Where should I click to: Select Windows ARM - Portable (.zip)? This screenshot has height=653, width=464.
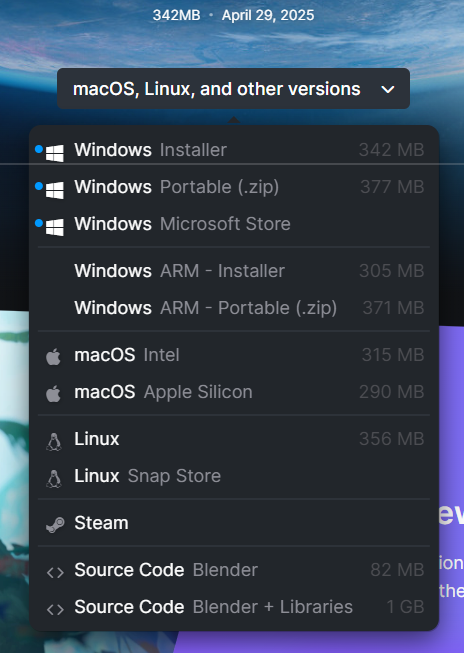point(234,308)
